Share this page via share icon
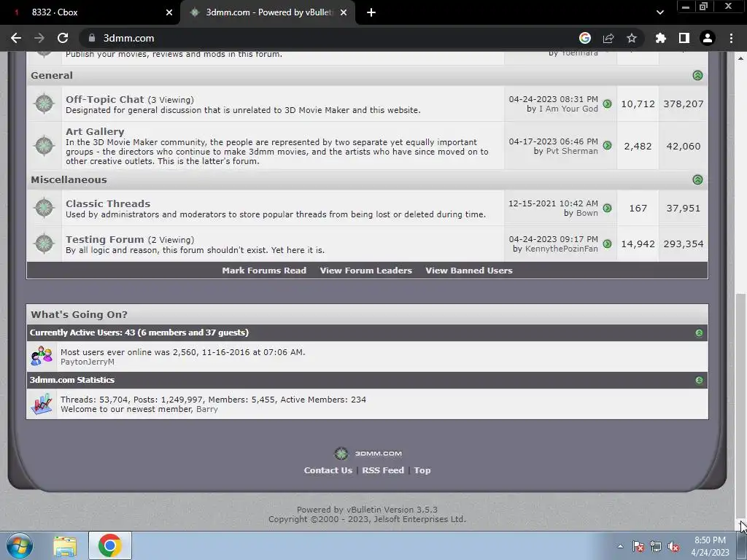 pyautogui.click(x=608, y=38)
